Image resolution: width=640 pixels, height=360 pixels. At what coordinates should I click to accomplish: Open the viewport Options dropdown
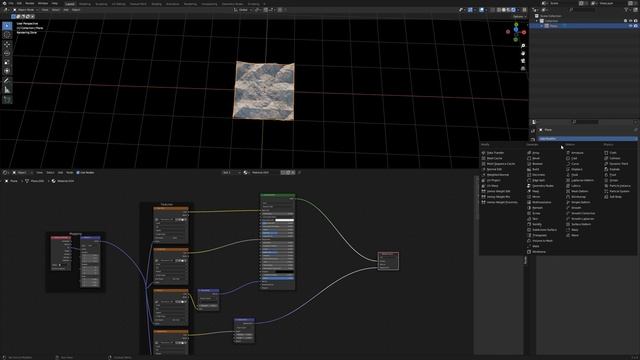[519, 17]
